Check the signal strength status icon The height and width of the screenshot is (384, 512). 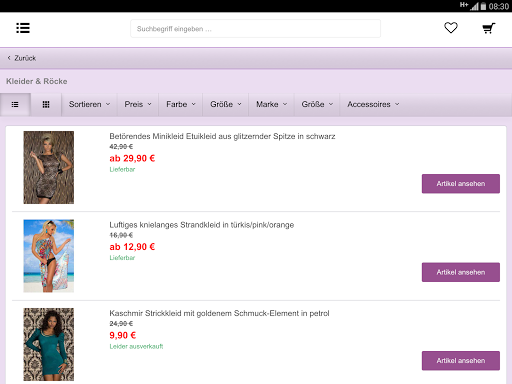click(x=474, y=6)
